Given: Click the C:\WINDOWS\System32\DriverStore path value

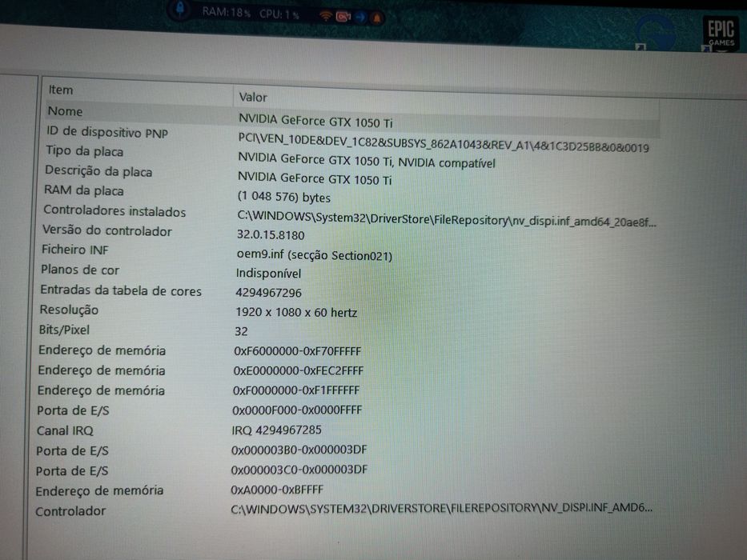Looking at the screenshot, I should pyautogui.click(x=447, y=219).
